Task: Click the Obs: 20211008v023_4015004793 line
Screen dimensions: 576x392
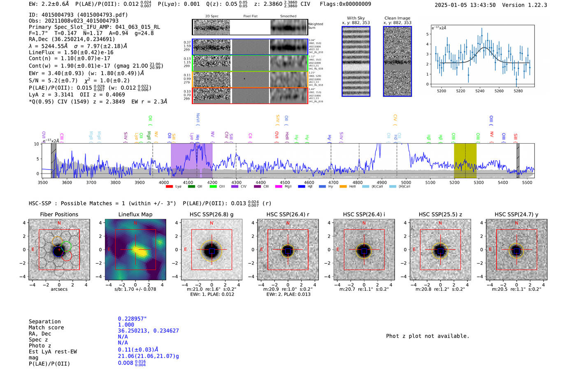Action: click(74, 21)
